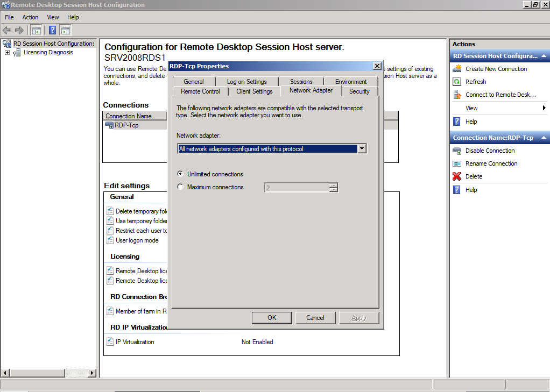Switch to the Client Settings tab

click(255, 91)
